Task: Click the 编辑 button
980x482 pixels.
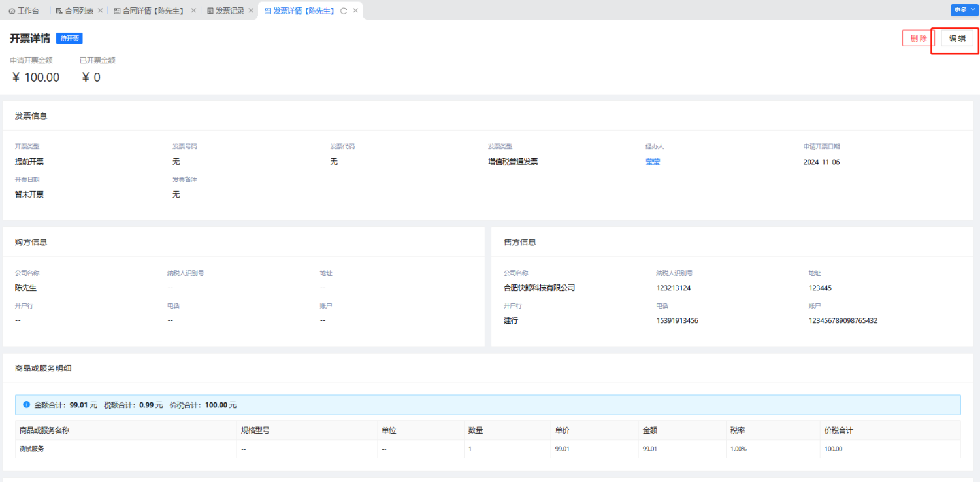Action: (x=957, y=39)
